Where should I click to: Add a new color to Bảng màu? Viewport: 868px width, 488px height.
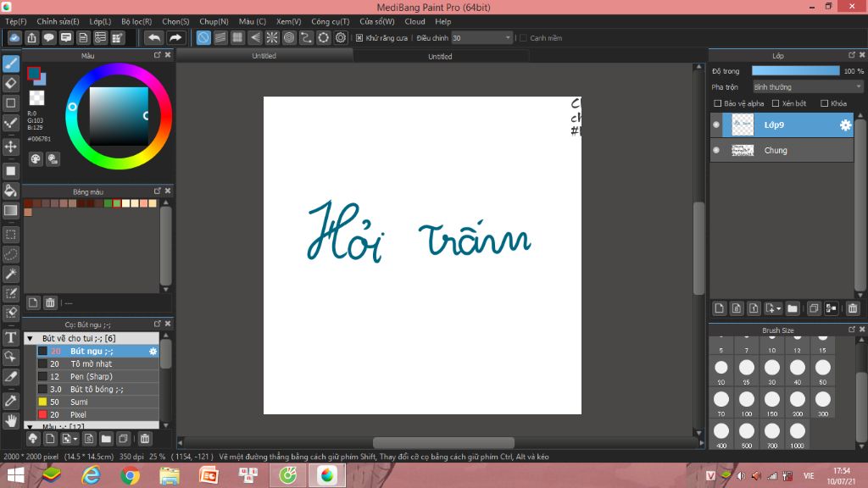(33, 302)
